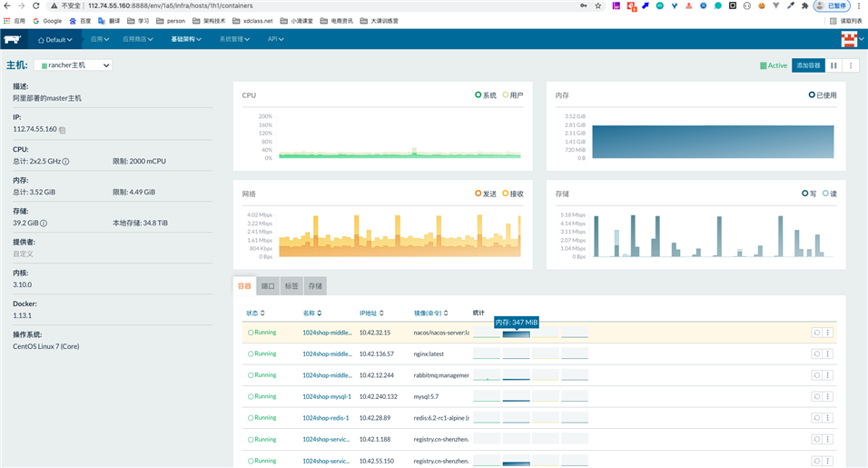Open the browser extensions puzzle icon
The image size is (868, 468).
[x=804, y=5]
